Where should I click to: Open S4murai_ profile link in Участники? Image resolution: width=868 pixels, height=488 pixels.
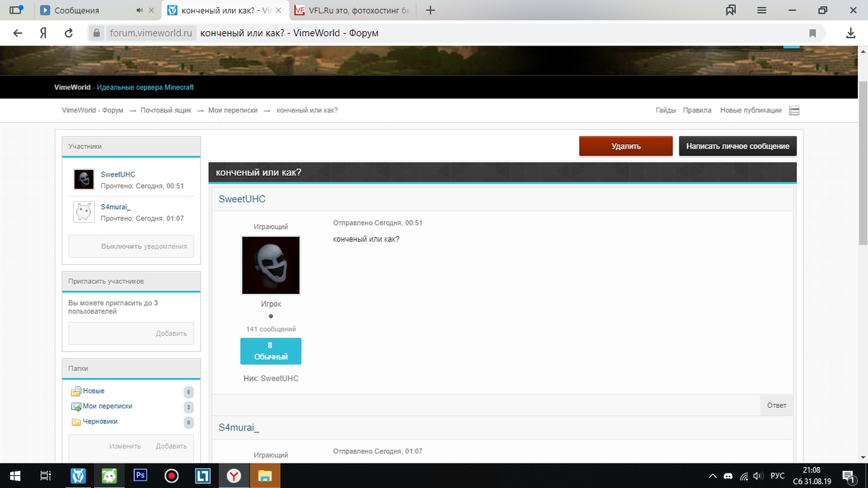[x=116, y=207]
